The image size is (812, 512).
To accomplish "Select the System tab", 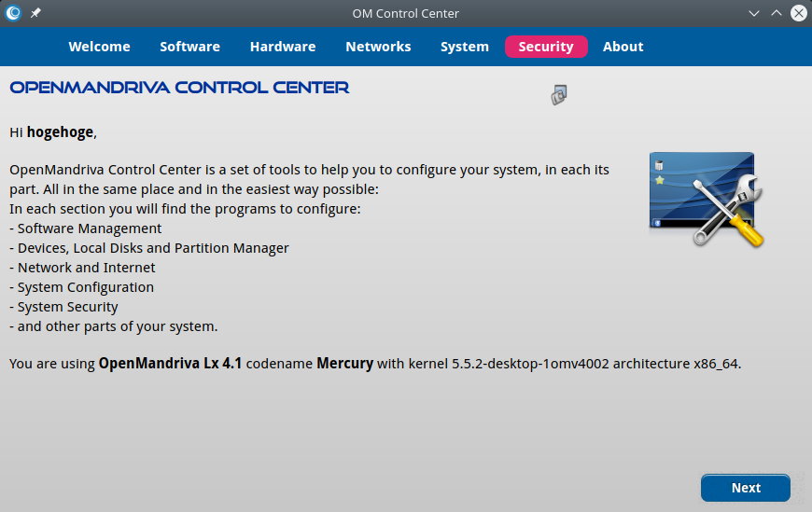I will pyautogui.click(x=465, y=47).
